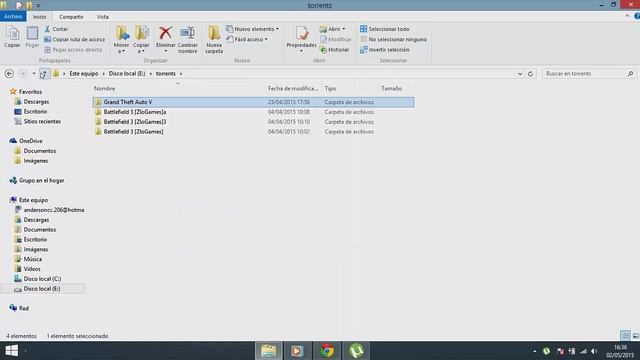Sort by Fecha de modificación column
Screen dimensions: 640x360
click(293, 88)
